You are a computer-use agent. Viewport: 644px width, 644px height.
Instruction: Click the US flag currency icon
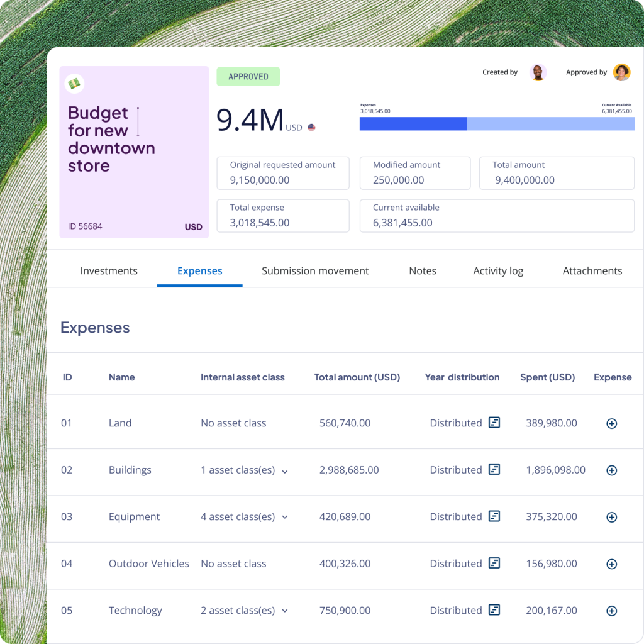311,128
